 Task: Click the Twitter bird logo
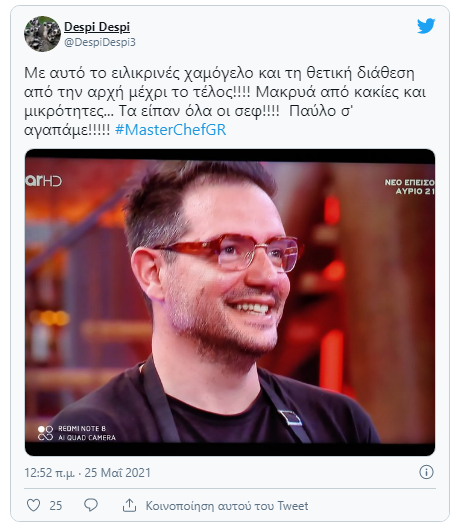click(426, 26)
